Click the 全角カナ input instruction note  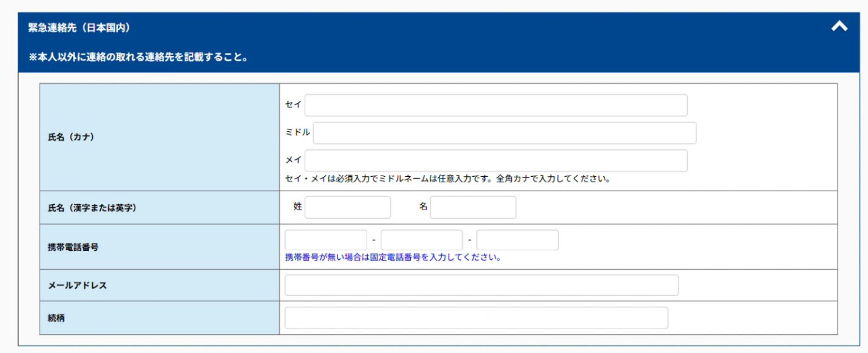coord(447,179)
